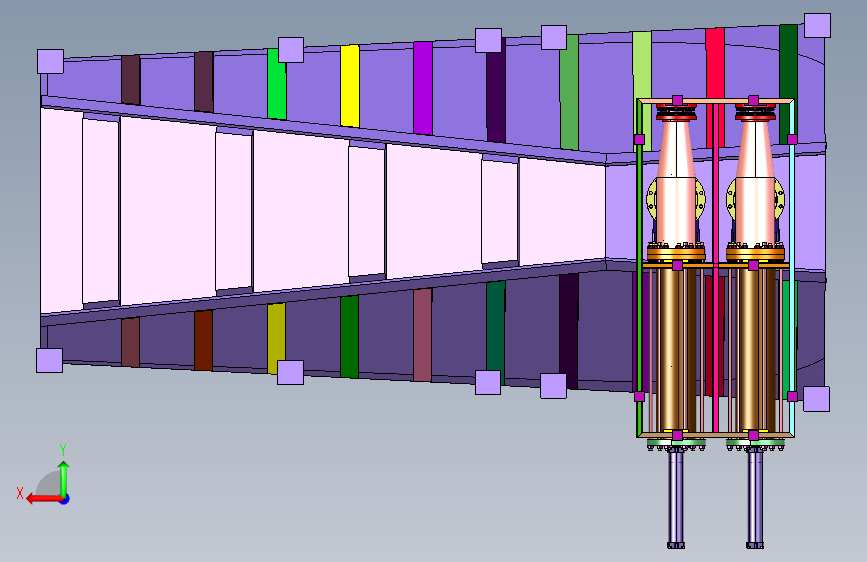This screenshot has width=867, height=562.
Task: Select the mauve pink stiffener on lower panel
Action: click(x=422, y=335)
